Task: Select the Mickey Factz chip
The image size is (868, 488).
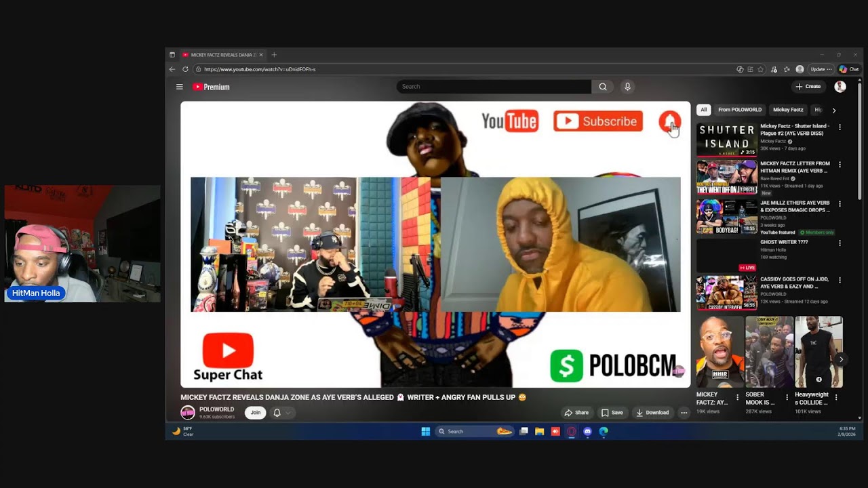Action: (788, 110)
